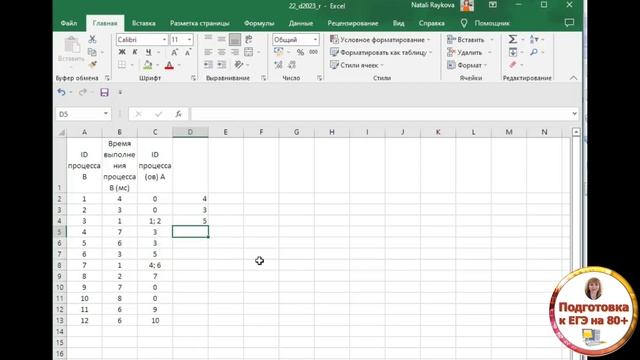Click the text orientation icon
Screen dimensions: 640x360
coord(239,64)
